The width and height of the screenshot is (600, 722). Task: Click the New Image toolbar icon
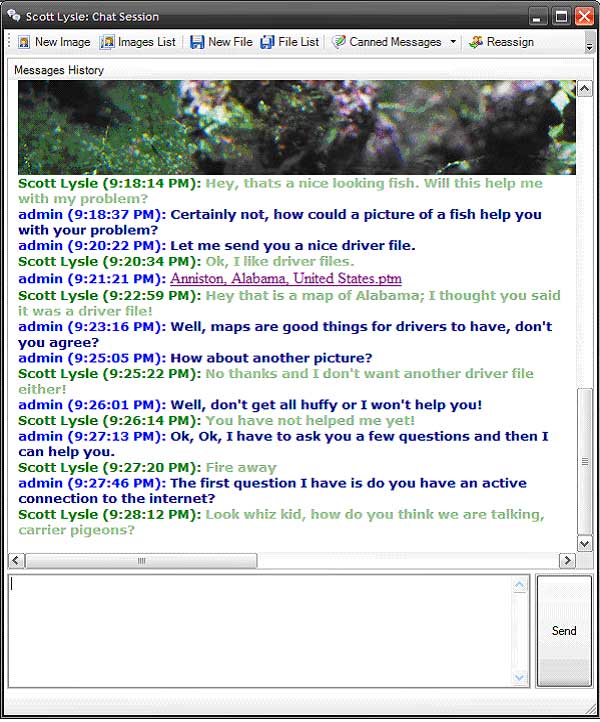tap(24, 42)
